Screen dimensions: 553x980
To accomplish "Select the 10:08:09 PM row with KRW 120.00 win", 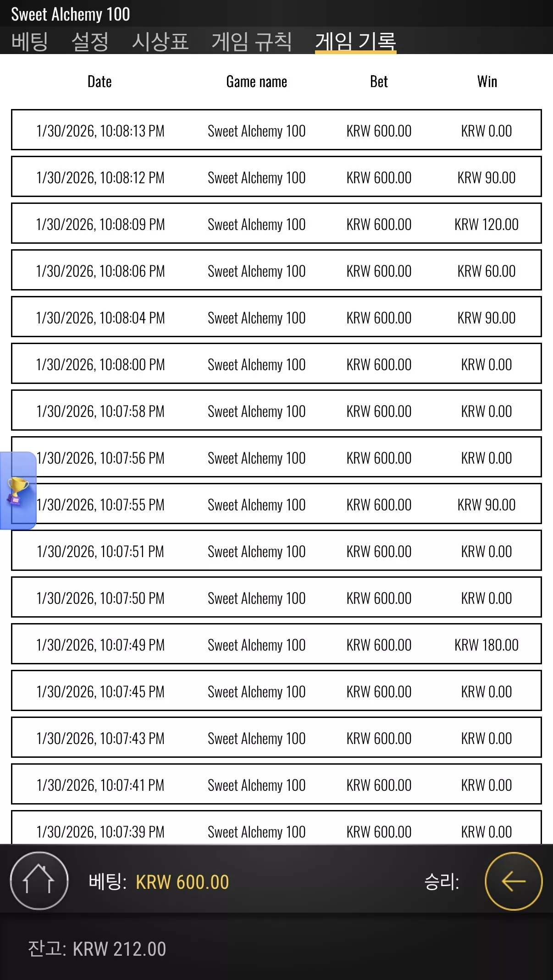I will [x=276, y=223].
